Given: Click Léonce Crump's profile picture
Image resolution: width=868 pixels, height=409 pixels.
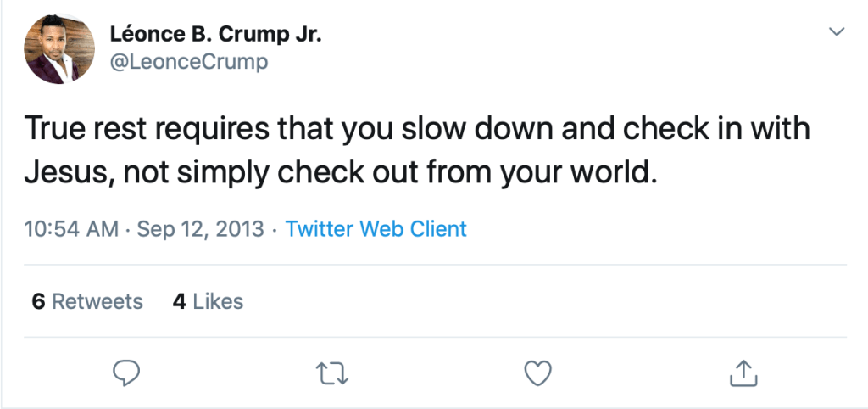Looking at the screenshot, I should (x=59, y=49).
